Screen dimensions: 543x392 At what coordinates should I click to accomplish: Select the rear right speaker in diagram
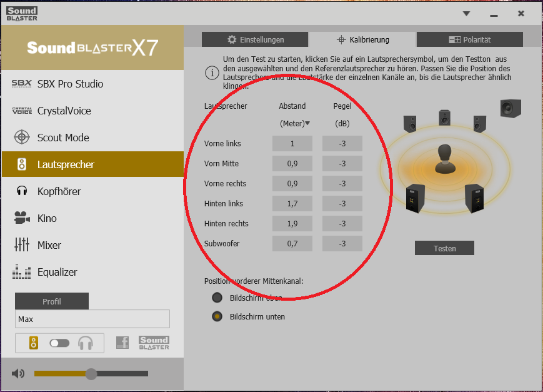(474, 199)
